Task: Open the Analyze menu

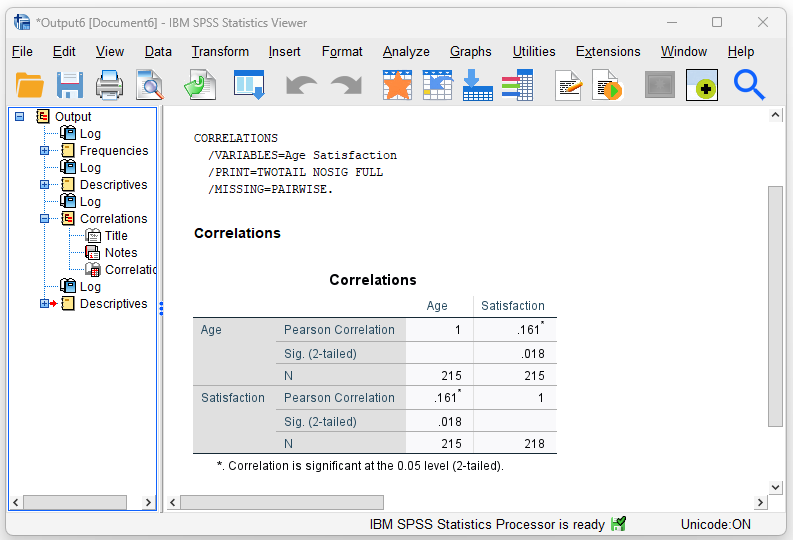Action: [406, 52]
